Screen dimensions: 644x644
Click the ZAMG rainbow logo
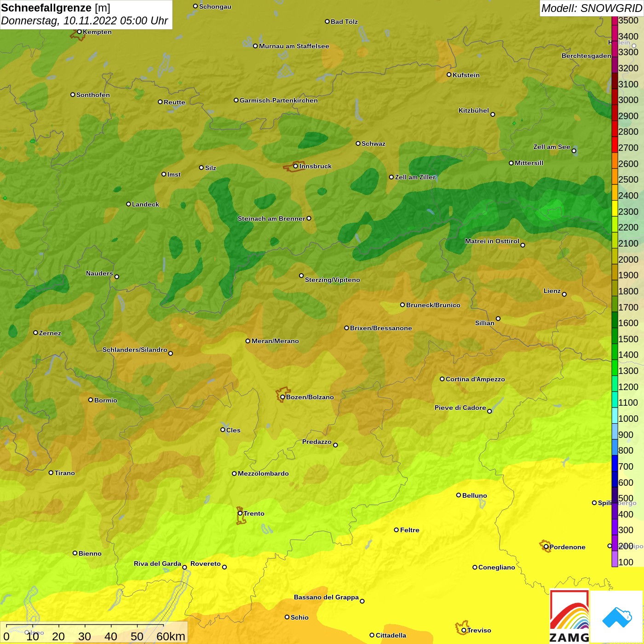tap(569, 616)
